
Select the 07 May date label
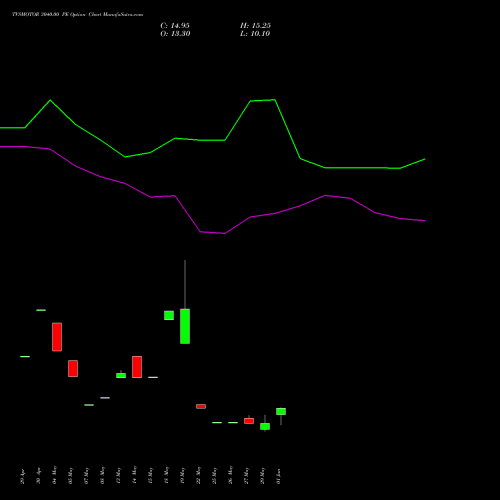pyautogui.click(x=87, y=475)
